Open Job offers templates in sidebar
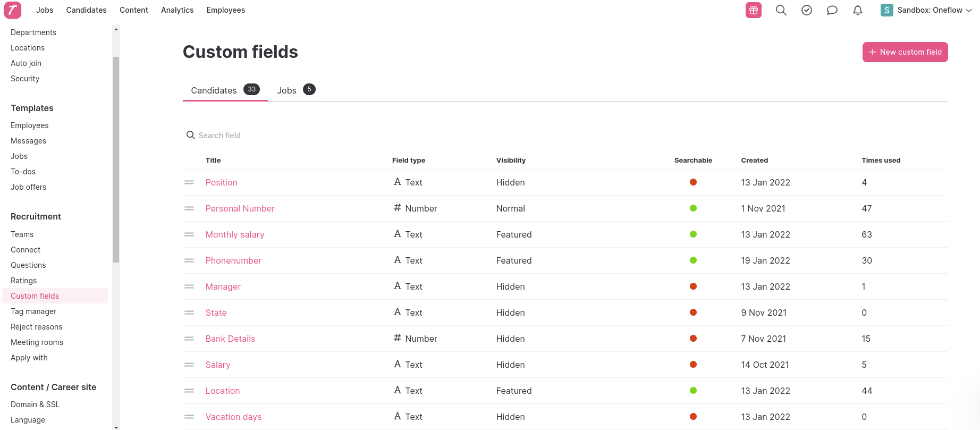The width and height of the screenshot is (980, 430). (28, 187)
